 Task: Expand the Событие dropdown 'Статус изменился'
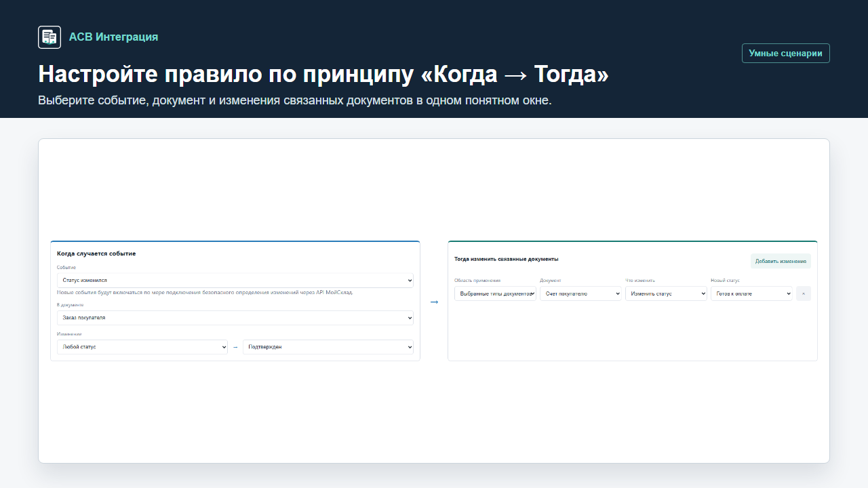(x=235, y=280)
